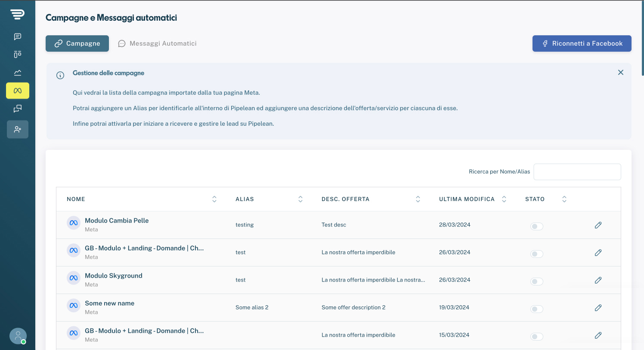Select the Campagne tab

point(77,43)
